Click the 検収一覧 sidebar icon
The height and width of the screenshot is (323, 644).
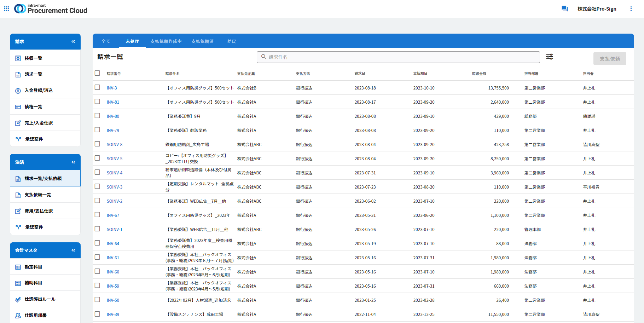click(18, 58)
